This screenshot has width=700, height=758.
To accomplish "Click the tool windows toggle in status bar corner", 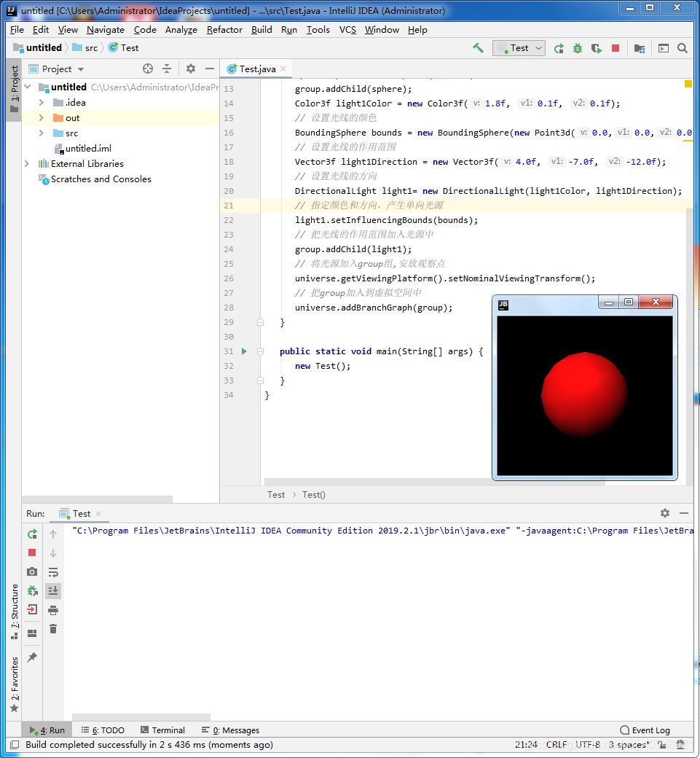I will (15, 744).
